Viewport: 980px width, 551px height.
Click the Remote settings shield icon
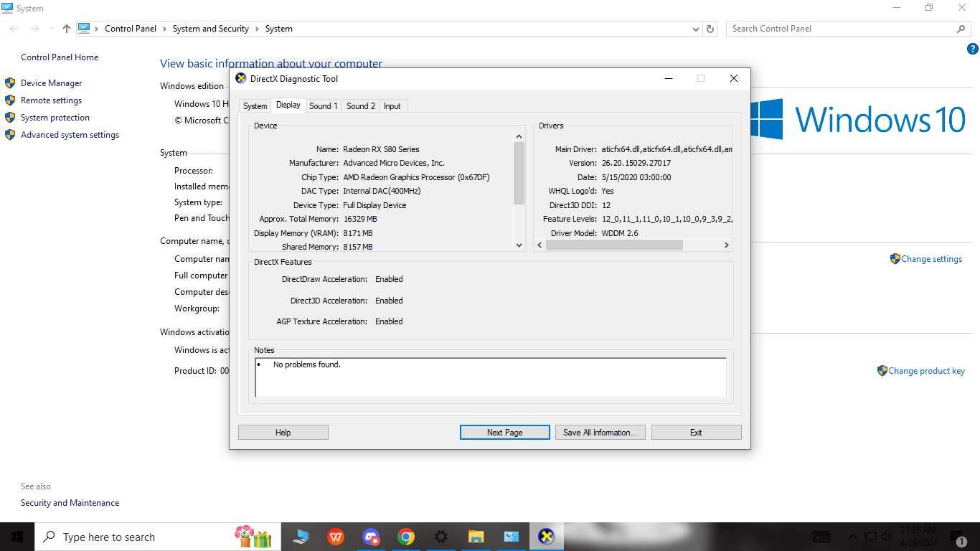(x=10, y=100)
